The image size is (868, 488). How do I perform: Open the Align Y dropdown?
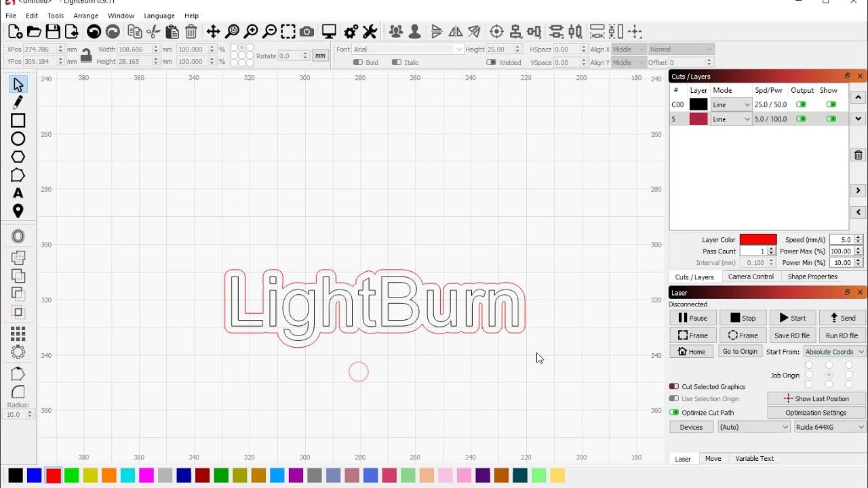pos(629,62)
